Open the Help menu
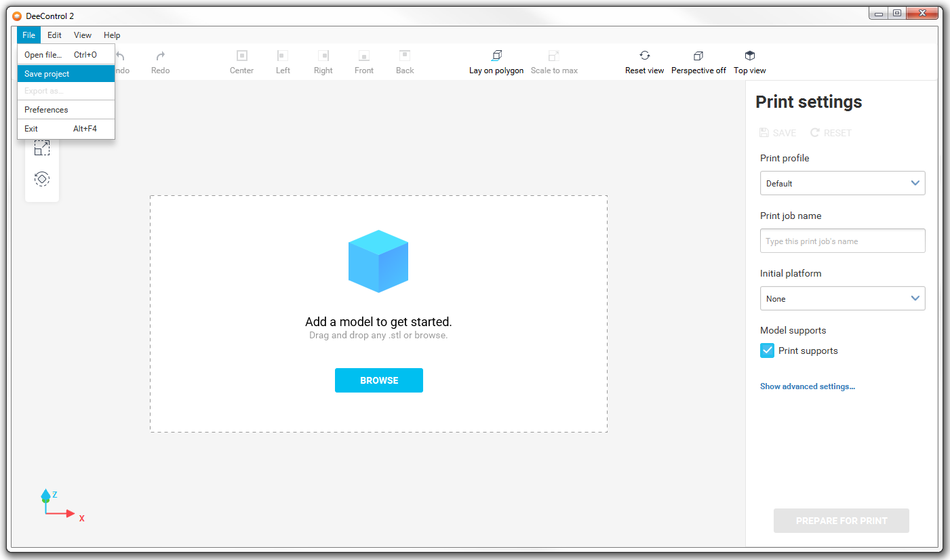 pyautogui.click(x=112, y=35)
